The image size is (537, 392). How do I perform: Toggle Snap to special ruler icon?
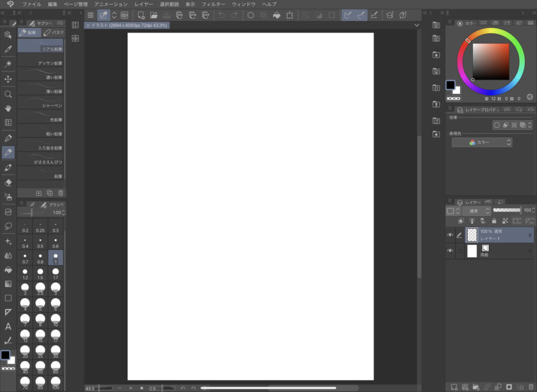pos(361,15)
